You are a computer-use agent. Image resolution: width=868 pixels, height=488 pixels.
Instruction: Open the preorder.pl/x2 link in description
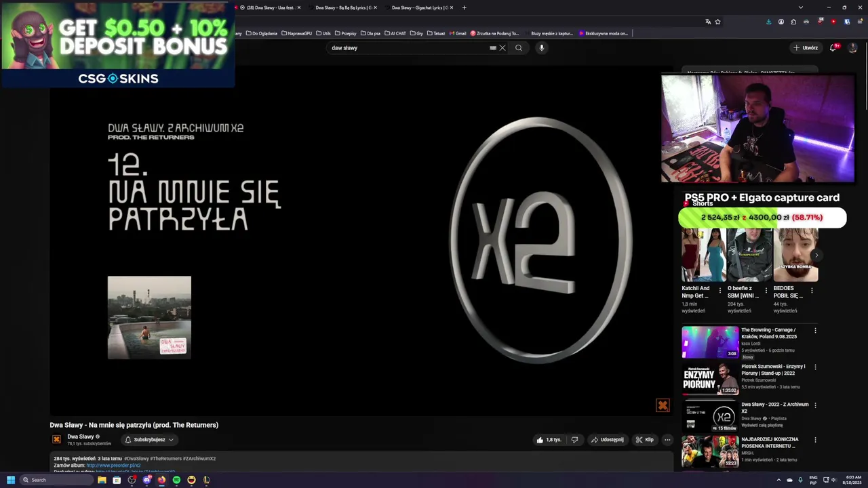coord(113,466)
